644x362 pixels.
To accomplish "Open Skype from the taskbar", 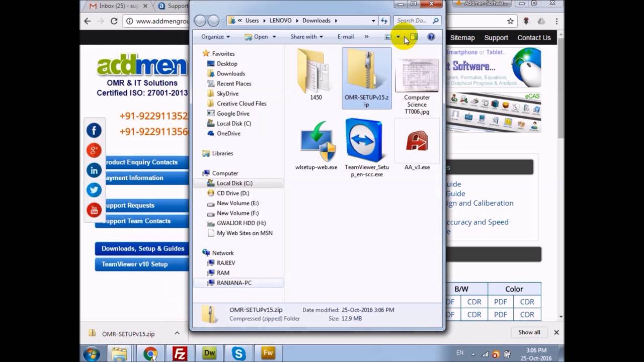I will click(x=238, y=353).
